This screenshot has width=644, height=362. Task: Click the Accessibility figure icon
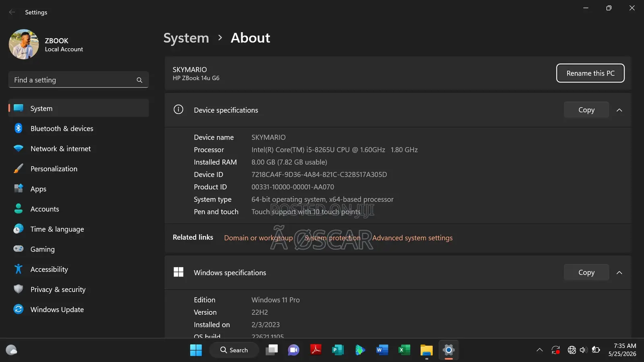[19, 269]
